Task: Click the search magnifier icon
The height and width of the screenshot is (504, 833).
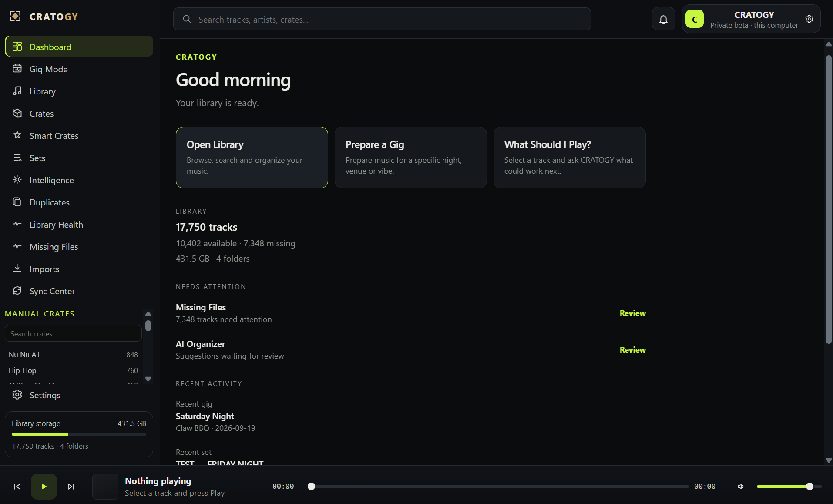Action: [187, 19]
